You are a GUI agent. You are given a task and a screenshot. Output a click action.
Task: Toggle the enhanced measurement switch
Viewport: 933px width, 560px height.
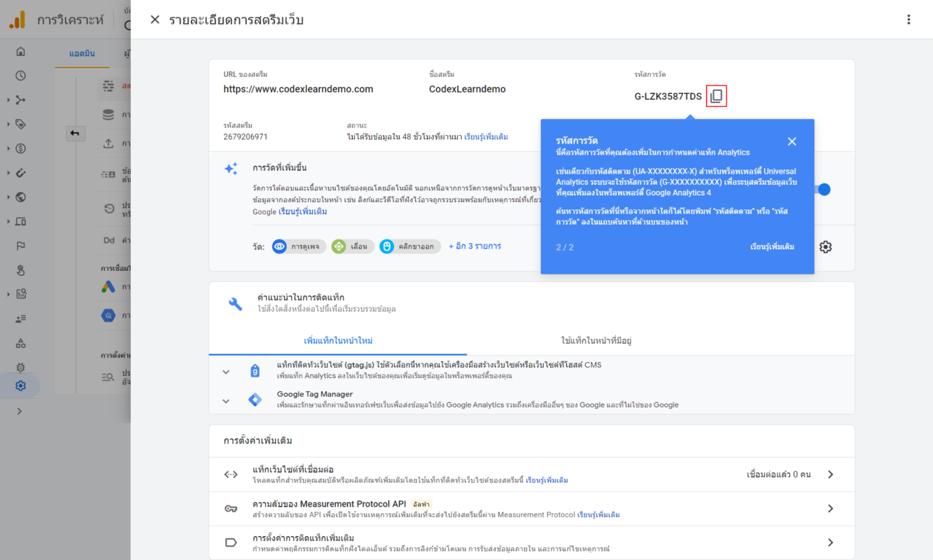823,189
